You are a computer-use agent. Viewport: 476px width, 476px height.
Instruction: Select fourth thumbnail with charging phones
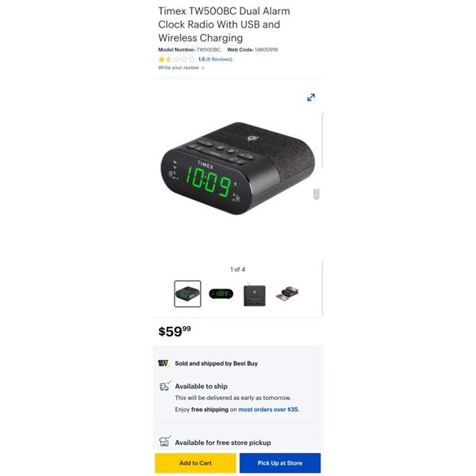click(x=287, y=294)
